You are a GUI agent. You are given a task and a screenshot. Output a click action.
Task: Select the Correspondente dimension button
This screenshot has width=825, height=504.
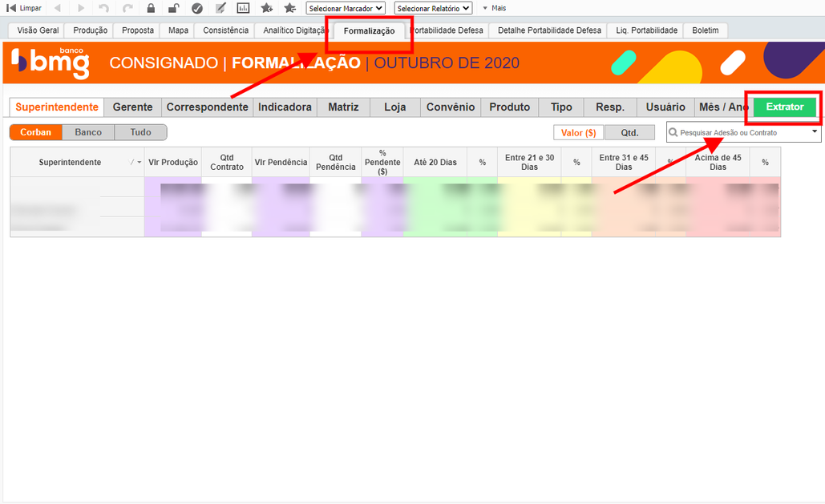pyautogui.click(x=208, y=107)
